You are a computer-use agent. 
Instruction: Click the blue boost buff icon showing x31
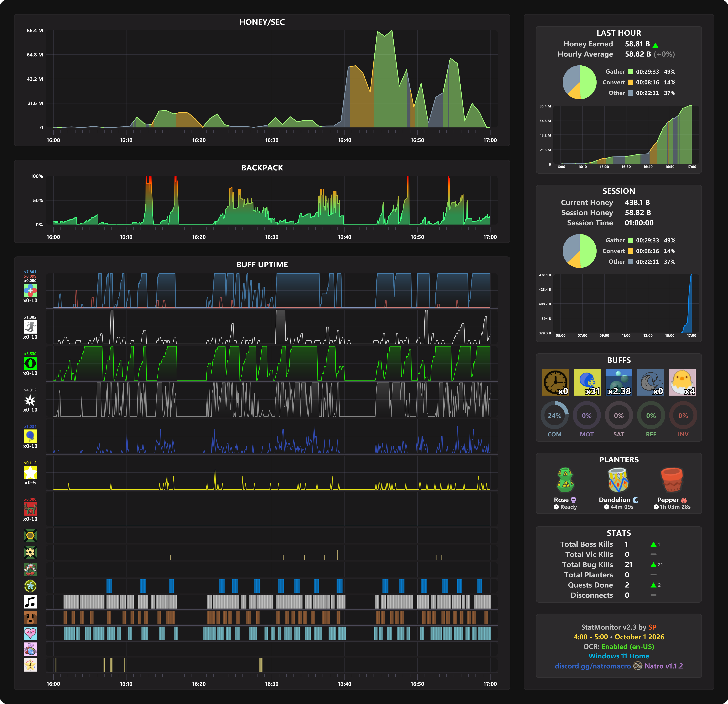tap(587, 382)
